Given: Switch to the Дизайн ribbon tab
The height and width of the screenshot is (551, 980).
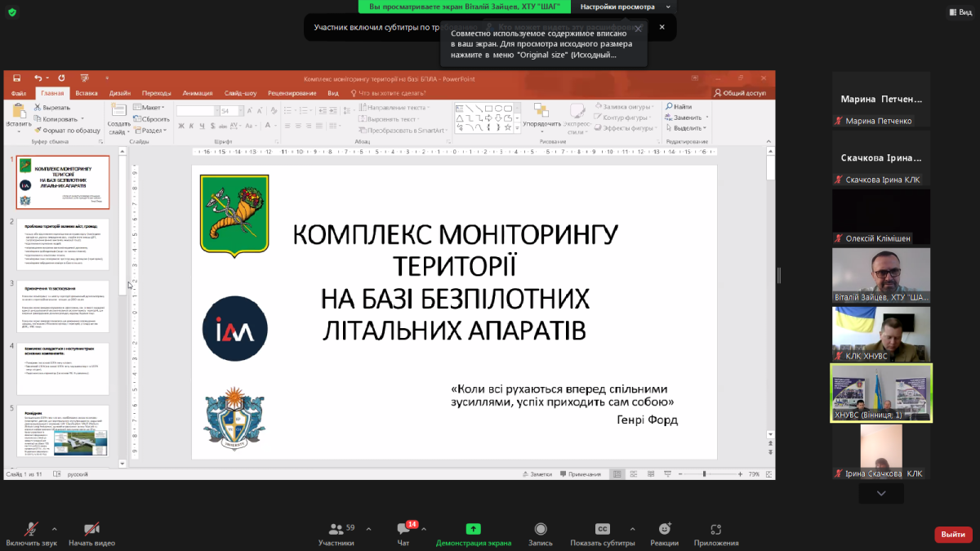Looking at the screenshot, I should (120, 93).
